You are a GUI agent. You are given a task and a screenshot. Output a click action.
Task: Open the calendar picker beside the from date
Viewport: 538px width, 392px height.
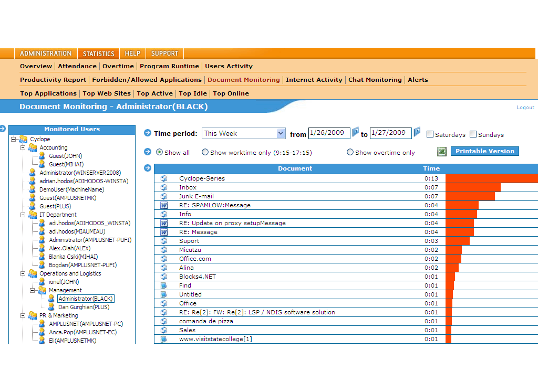(x=356, y=132)
